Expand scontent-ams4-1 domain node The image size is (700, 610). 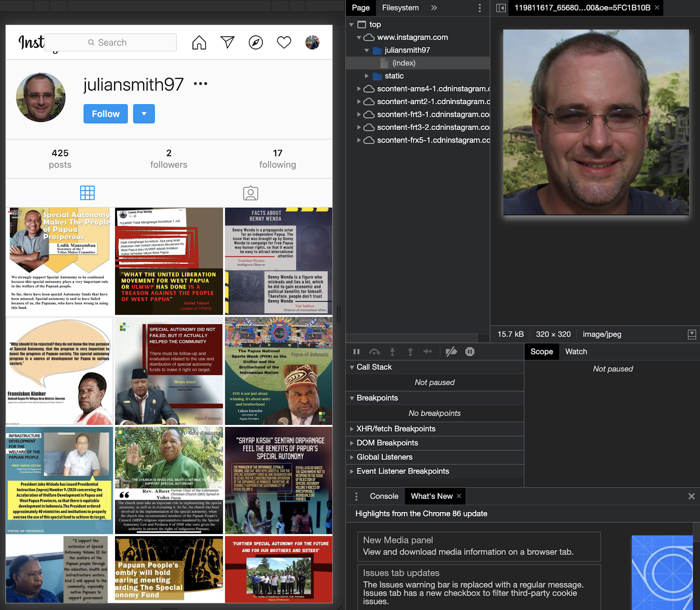[359, 89]
